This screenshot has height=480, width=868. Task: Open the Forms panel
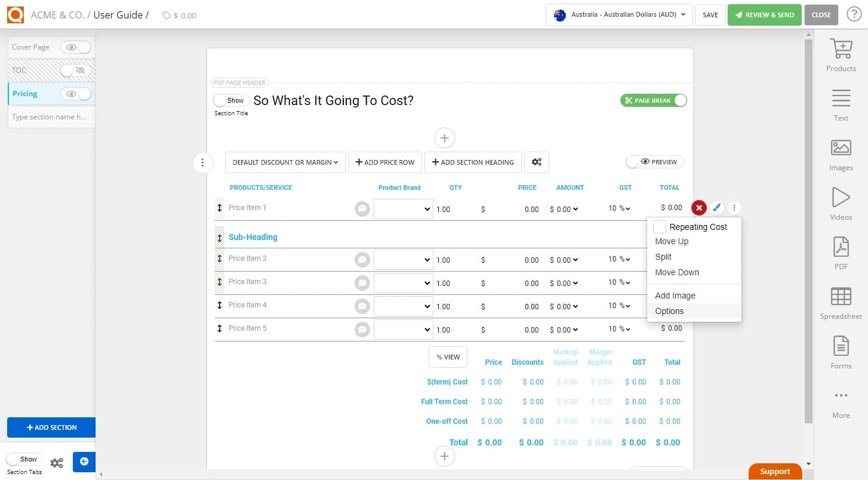click(841, 351)
